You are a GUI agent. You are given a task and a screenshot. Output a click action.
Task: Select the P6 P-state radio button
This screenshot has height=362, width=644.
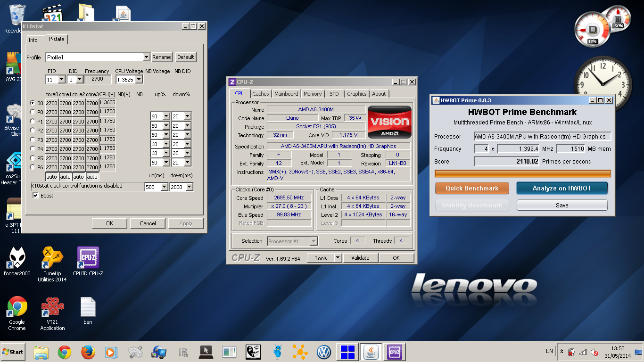pyautogui.click(x=33, y=167)
